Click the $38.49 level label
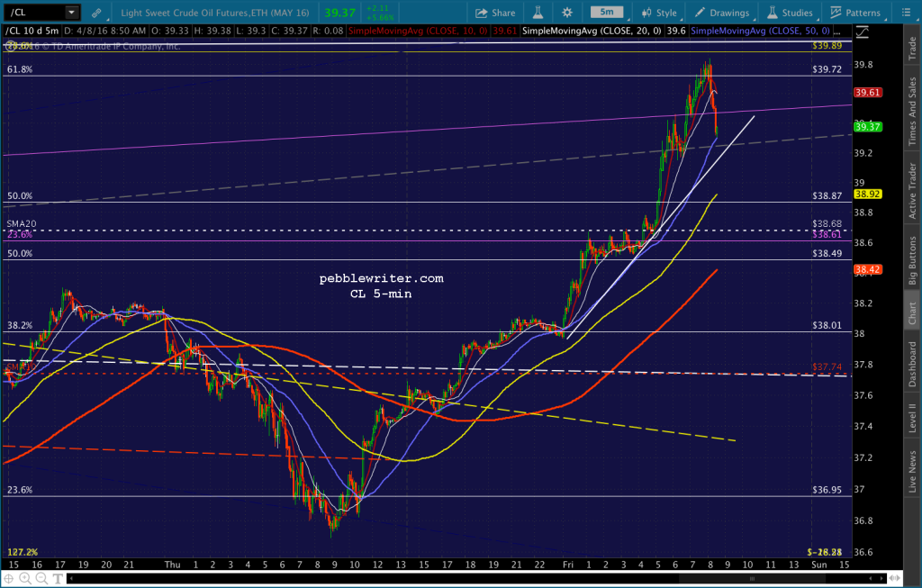922x588 pixels. coord(827,253)
